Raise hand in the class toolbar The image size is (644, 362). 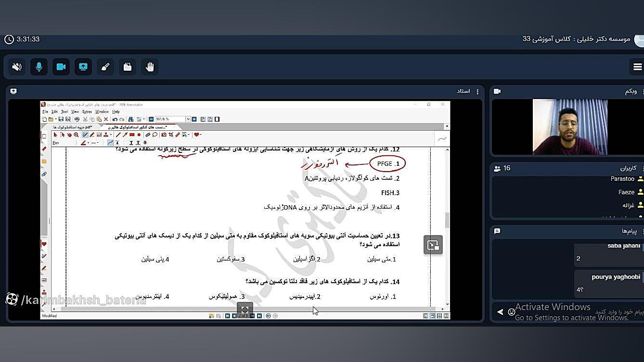[x=150, y=67]
